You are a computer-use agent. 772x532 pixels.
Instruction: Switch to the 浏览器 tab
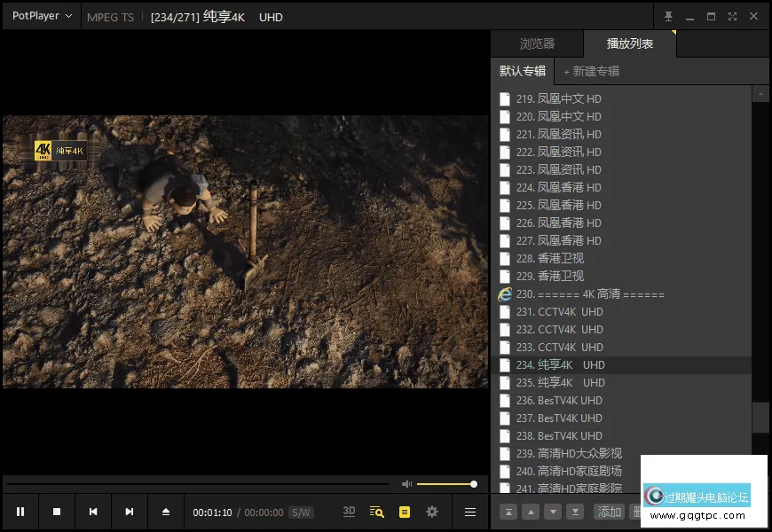coord(537,43)
